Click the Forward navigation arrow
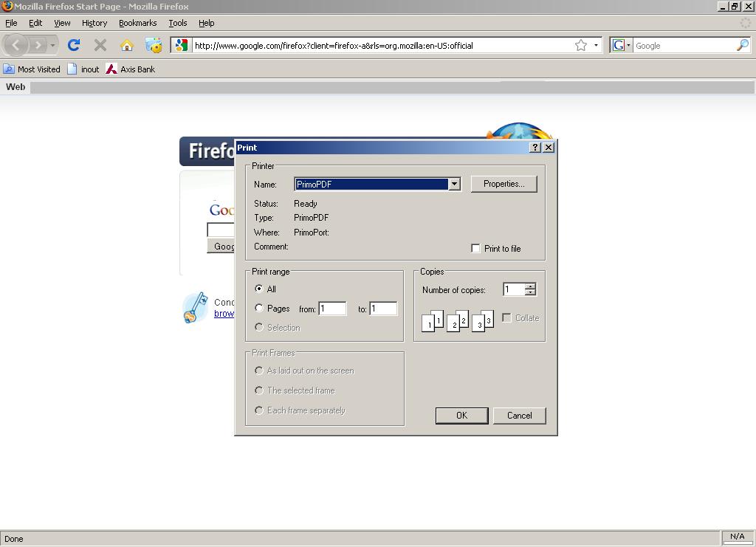The width and height of the screenshot is (756, 547). coord(38,45)
